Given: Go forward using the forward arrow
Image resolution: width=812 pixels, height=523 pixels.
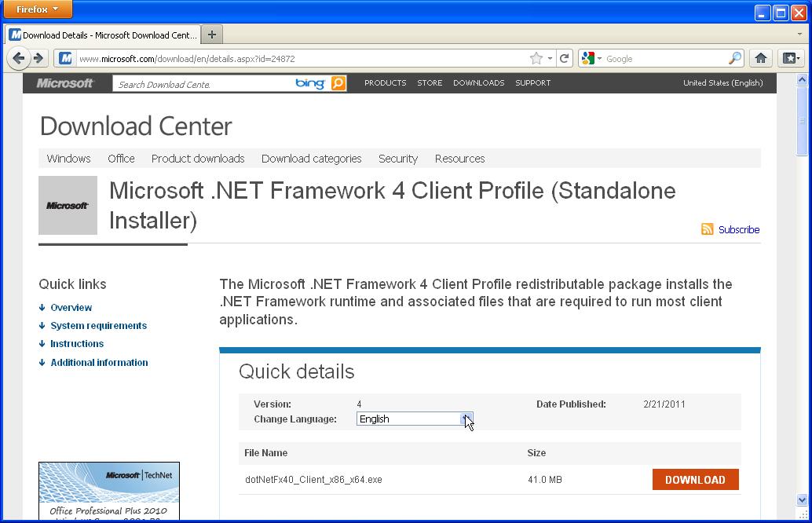Looking at the screenshot, I should [39, 57].
